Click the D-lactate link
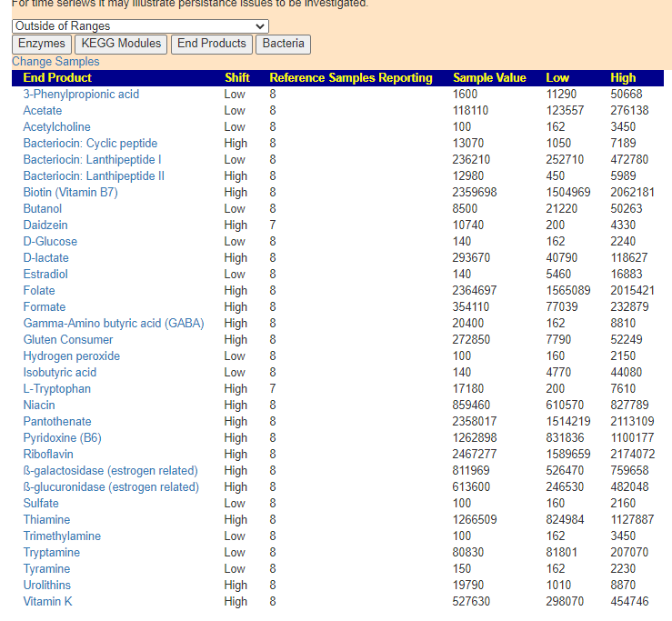 click(x=45, y=258)
